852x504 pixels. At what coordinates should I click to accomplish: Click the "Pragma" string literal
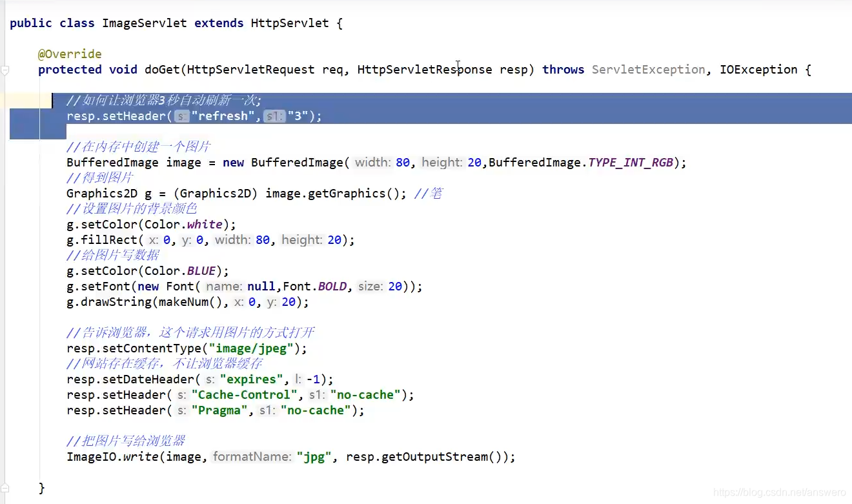click(x=219, y=410)
